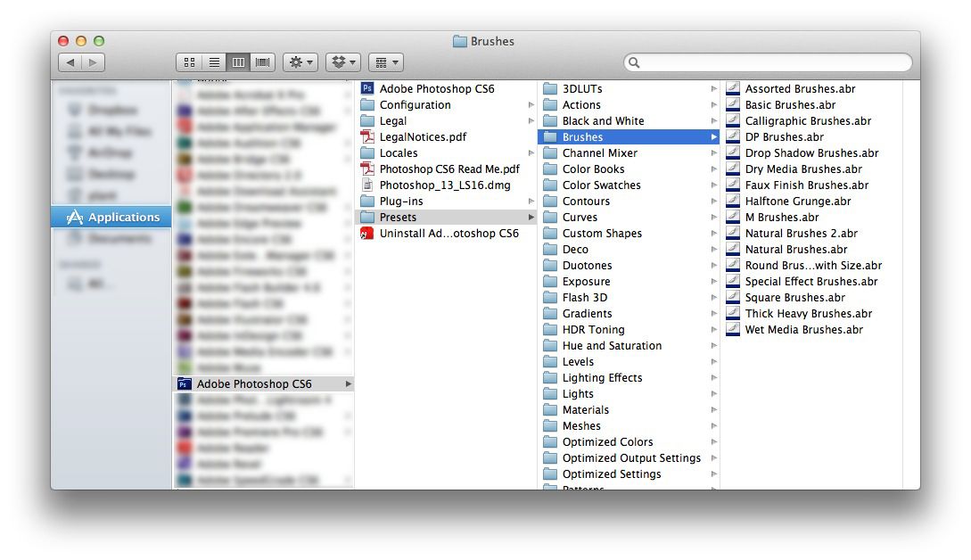This screenshot has width=971, height=560.
Task: Select the Adobe Photoshop CS6 folder
Action: (263, 384)
